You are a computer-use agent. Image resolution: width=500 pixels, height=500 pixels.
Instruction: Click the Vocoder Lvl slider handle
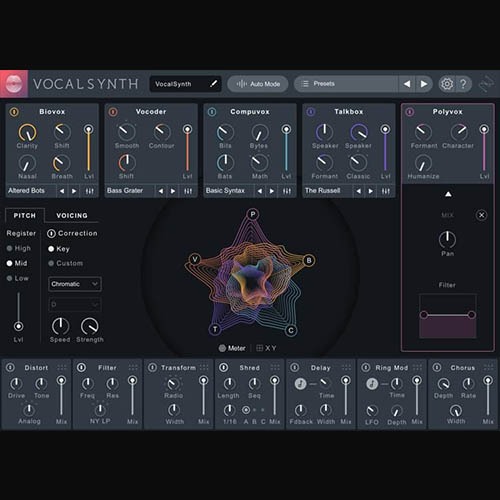(x=187, y=129)
